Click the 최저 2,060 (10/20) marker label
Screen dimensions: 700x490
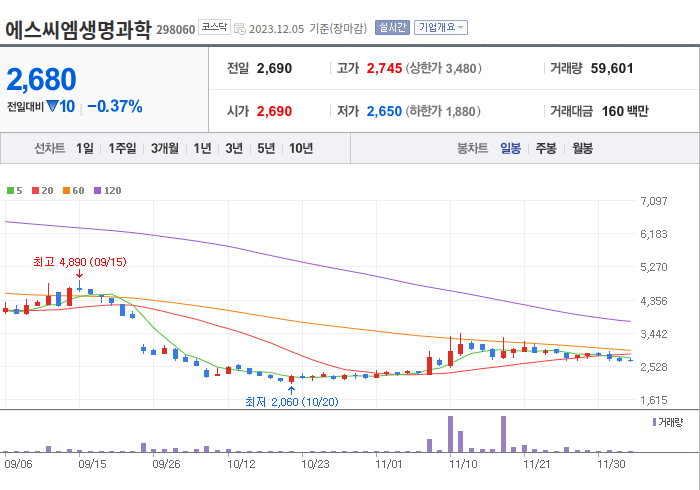[x=292, y=402]
